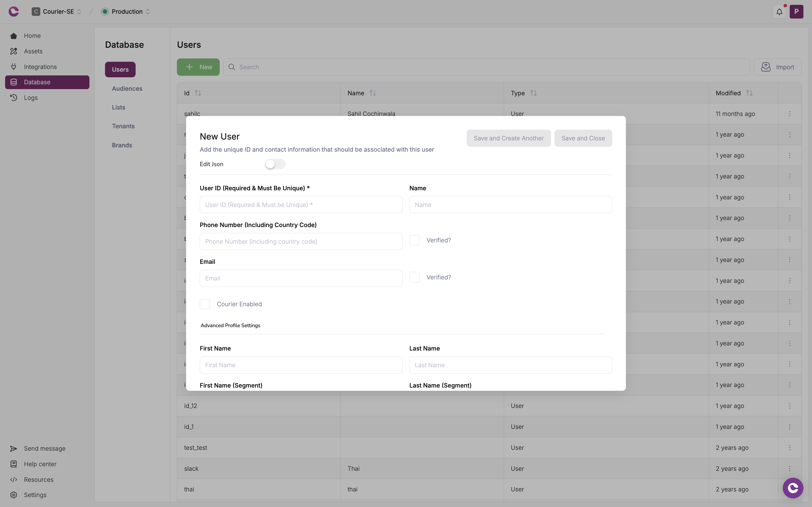Switch to the Audiences section
Viewport: 812px width, 507px height.
[x=127, y=89]
